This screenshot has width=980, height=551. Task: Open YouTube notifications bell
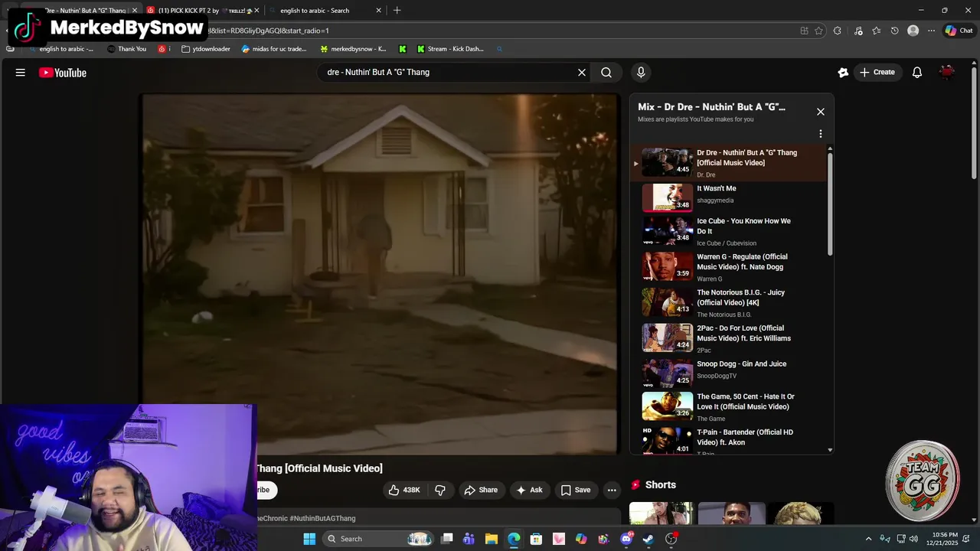click(917, 73)
